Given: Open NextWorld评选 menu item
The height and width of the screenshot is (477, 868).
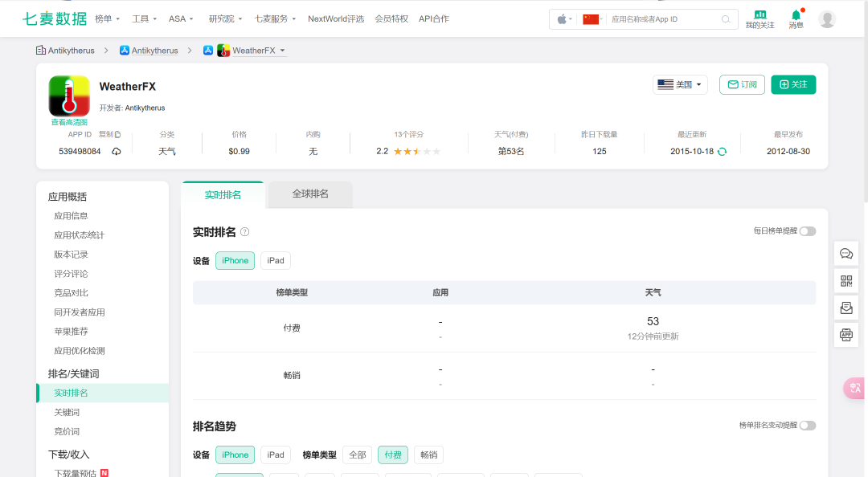Looking at the screenshot, I should coord(336,18).
